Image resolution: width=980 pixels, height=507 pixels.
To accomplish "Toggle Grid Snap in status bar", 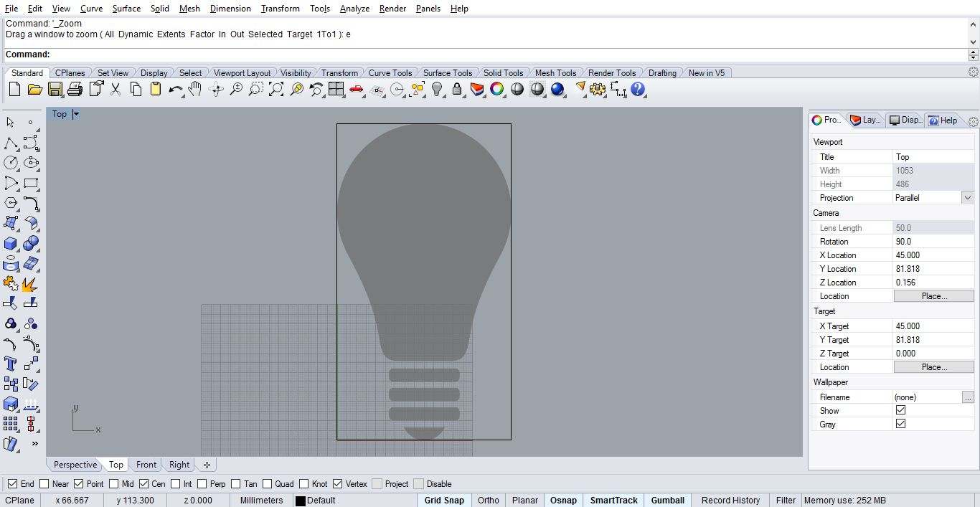I will [x=444, y=501].
